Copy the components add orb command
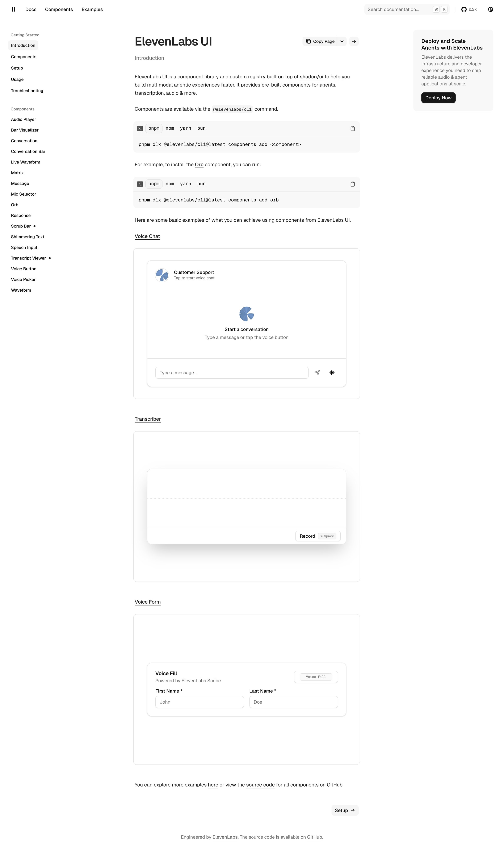Screen dimensions: 504x853 [x=353, y=184]
